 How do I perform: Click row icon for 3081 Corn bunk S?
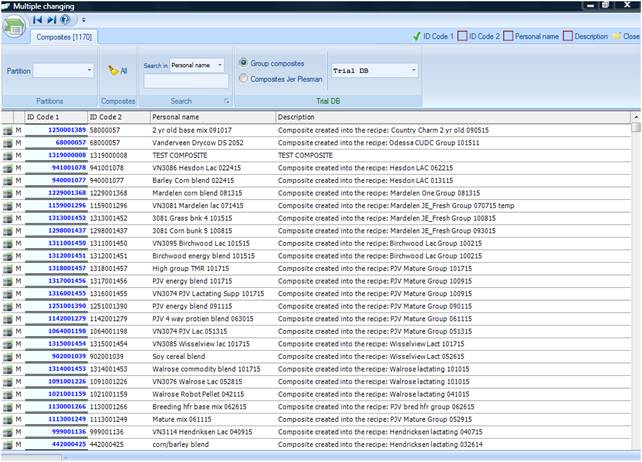click(x=7, y=231)
